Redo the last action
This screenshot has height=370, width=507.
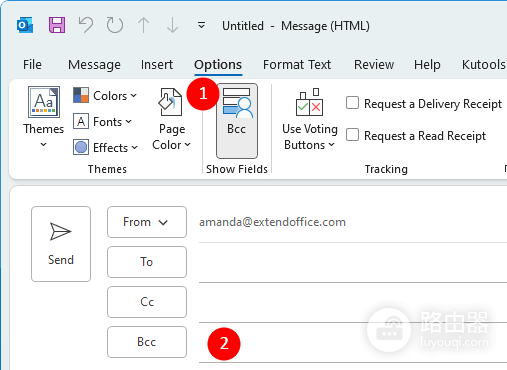pyautogui.click(x=115, y=25)
